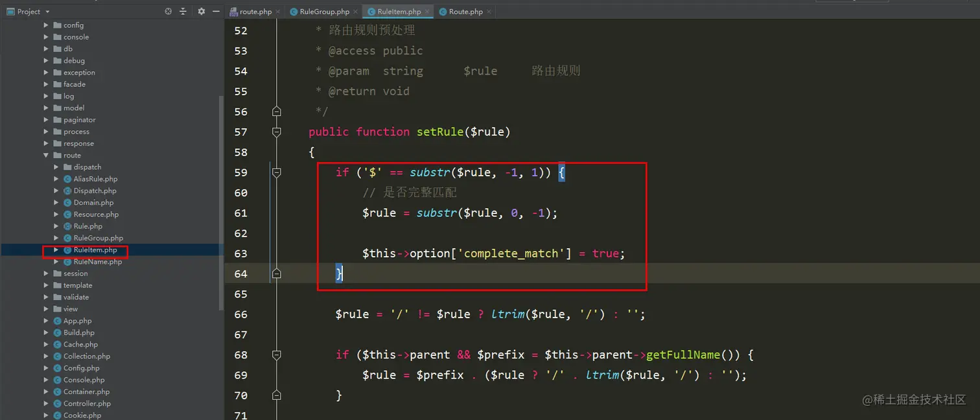
Task: Select Resource.php in the project tree
Action: [96, 215]
